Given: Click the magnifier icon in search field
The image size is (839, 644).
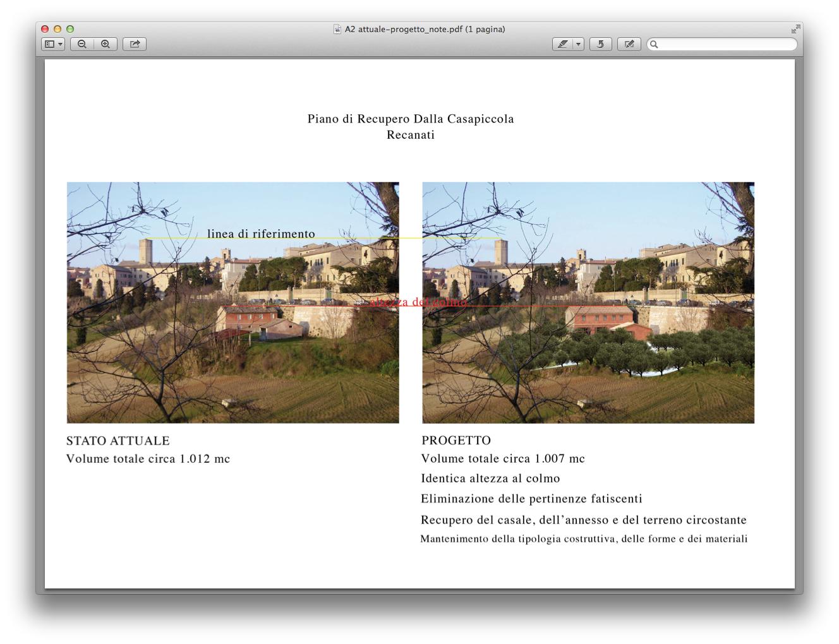Looking at the screenshot, I should tap(655, 44).
